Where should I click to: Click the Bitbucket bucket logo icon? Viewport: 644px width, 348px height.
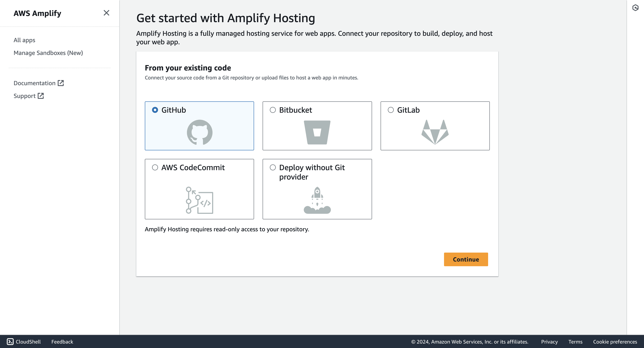pyautogui.click(x=317, y=132)
